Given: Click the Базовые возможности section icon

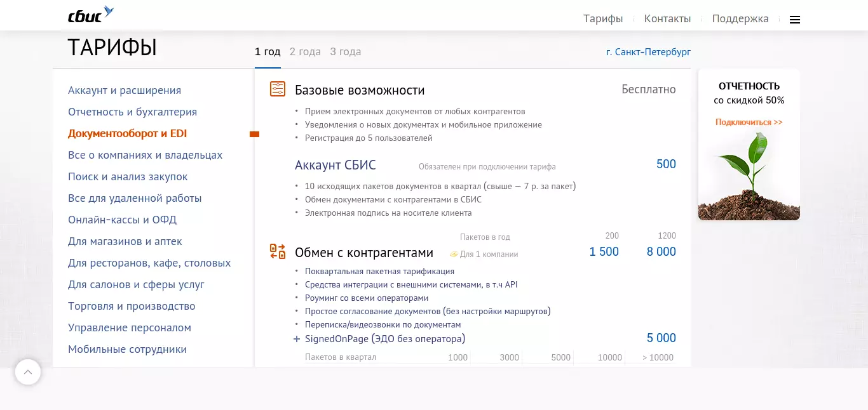Looking at the screenshot, I should (278, 89).
